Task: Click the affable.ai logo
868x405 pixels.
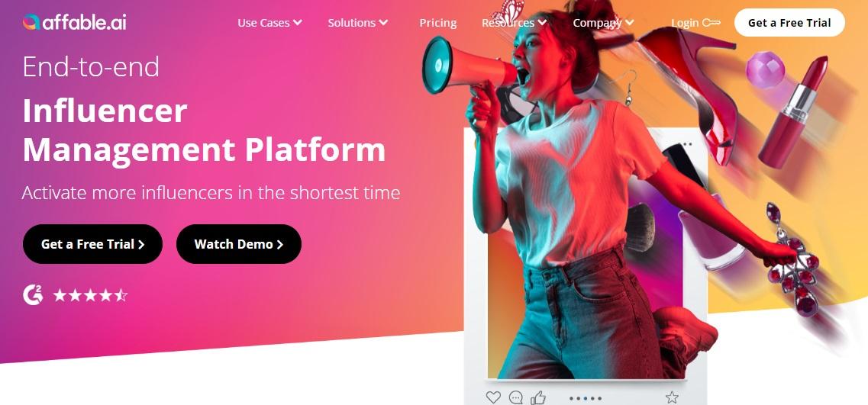Action: click(75, 22)
